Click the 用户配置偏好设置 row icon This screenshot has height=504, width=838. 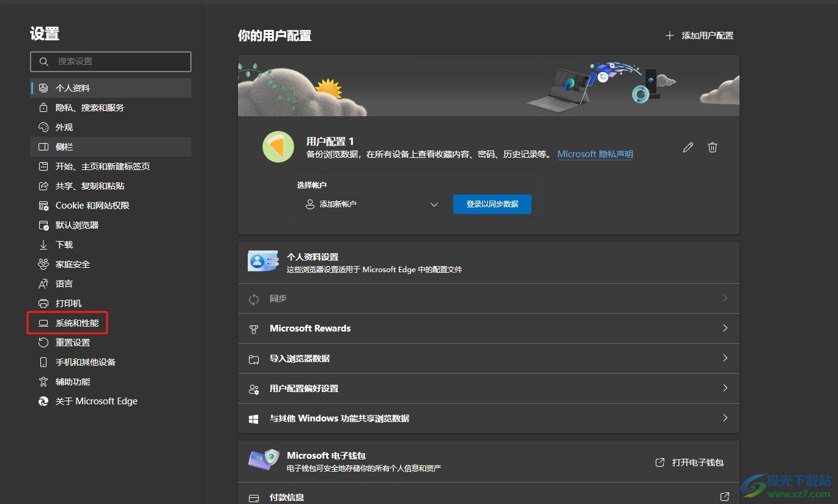click(254, 389)
